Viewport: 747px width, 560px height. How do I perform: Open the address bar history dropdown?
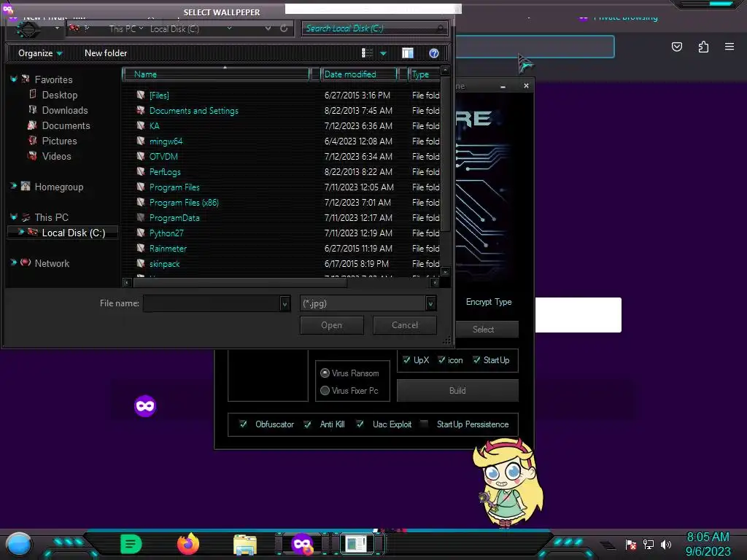pyautogui.click(x=268, y=28)
